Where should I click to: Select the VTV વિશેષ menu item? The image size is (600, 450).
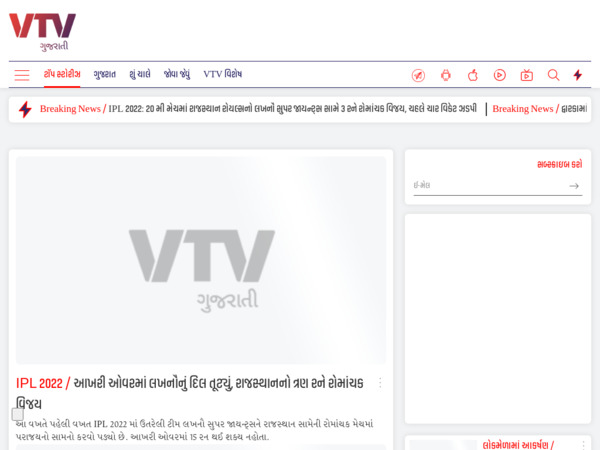[223, 74]
